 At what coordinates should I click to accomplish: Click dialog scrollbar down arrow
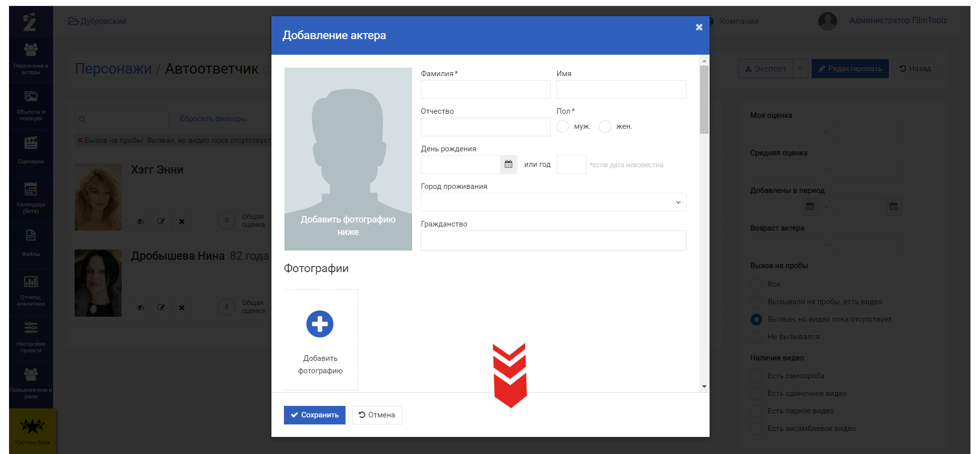(704, 386)
